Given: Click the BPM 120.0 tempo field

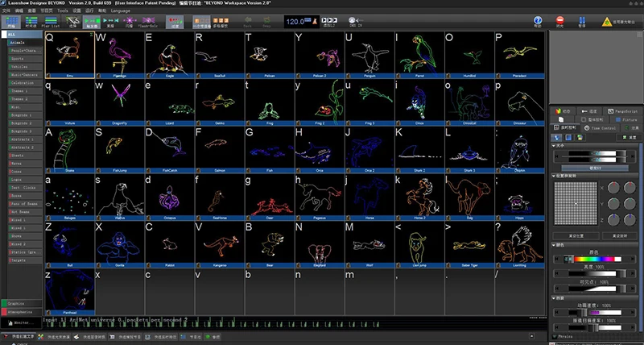Looking at the screenshot, I should 297,22.
